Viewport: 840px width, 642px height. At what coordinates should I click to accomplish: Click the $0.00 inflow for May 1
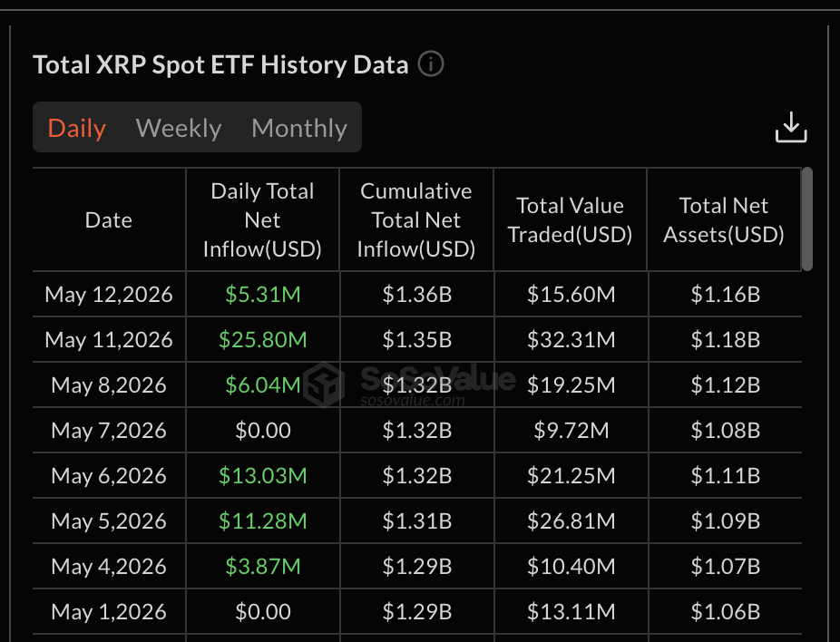262,611
